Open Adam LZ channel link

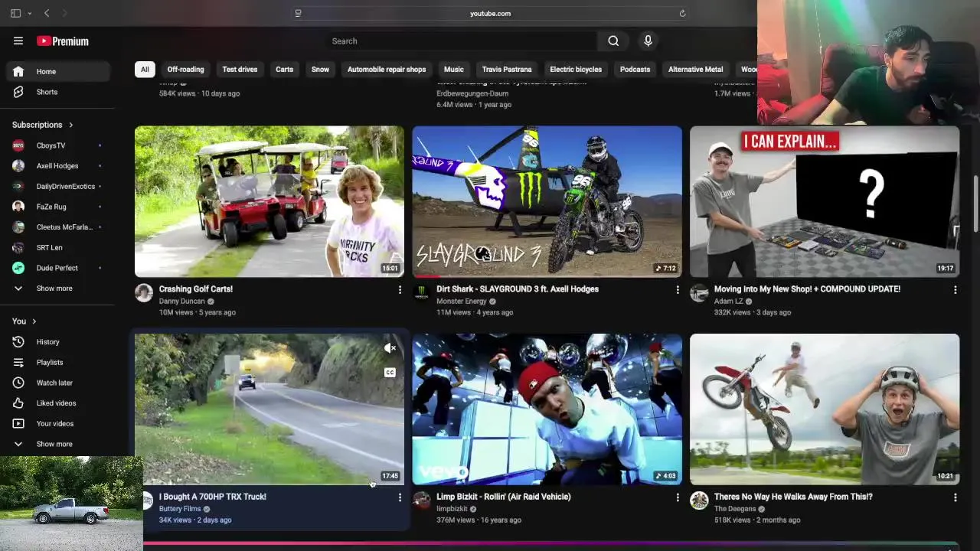729,302
